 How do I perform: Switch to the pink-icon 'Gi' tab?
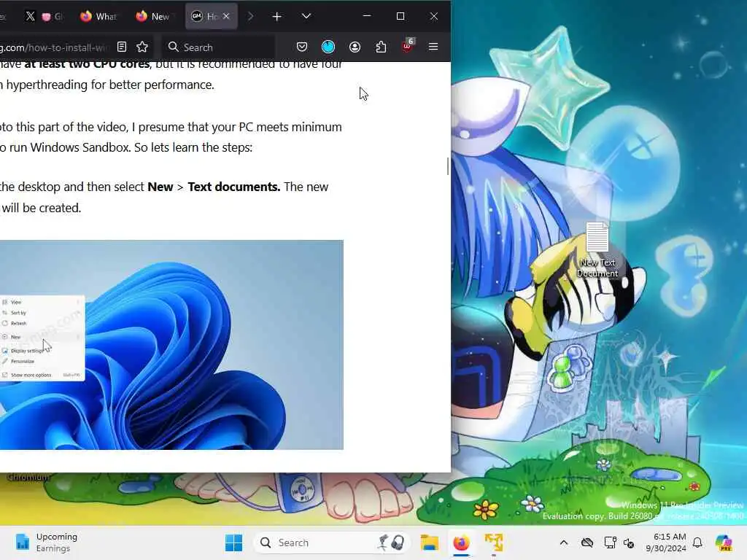tap(52, 16)
